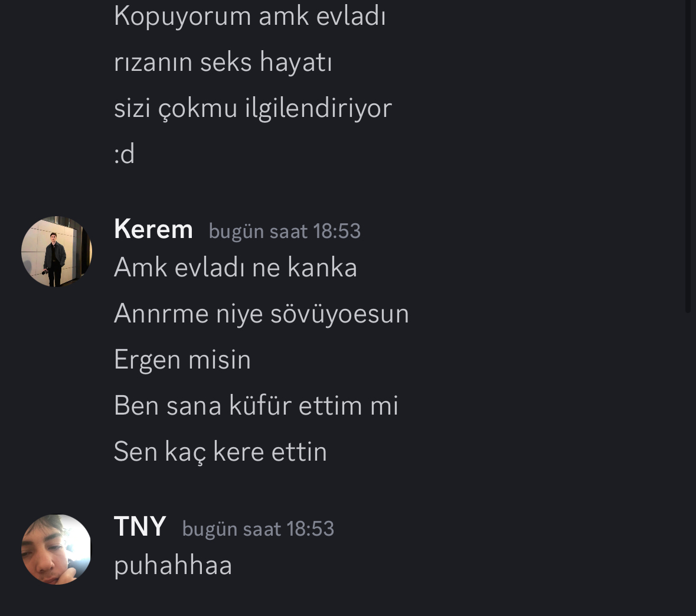Viewport: 696px width, 616px height.
Task: Click the word 'sövüyoesun'
Action: point(339,314)
